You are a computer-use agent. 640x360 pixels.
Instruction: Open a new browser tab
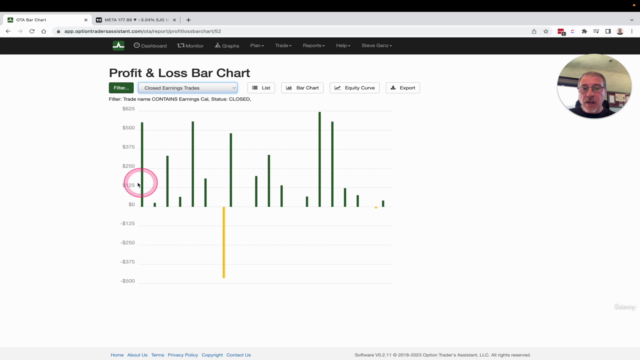(x=188, y=20)
